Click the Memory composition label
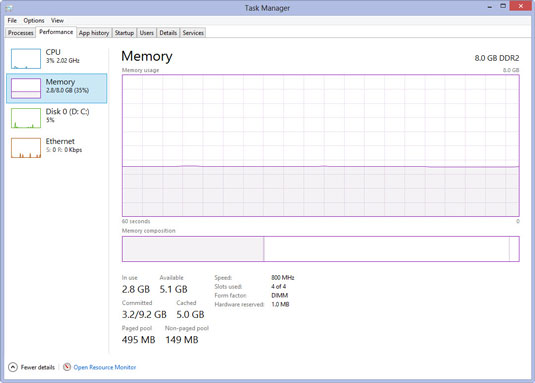The height and width of the screenshot is (383, 535). pos(148,231)
